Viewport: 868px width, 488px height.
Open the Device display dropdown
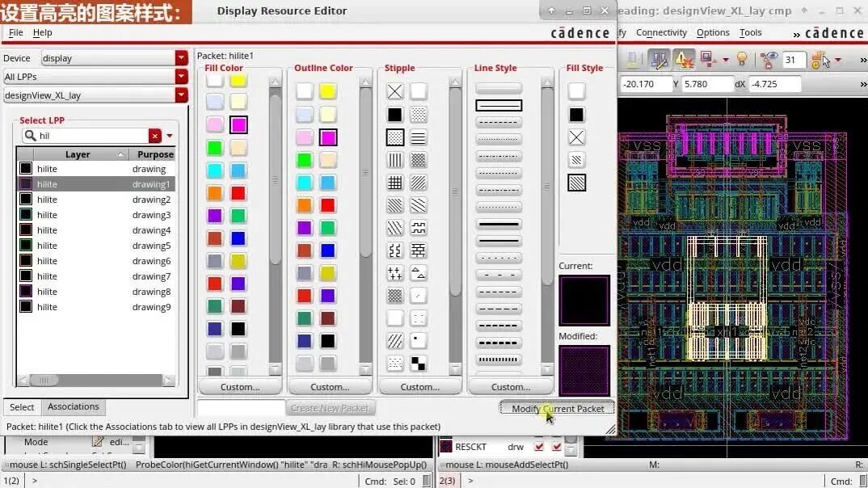(x=182, y=58)
